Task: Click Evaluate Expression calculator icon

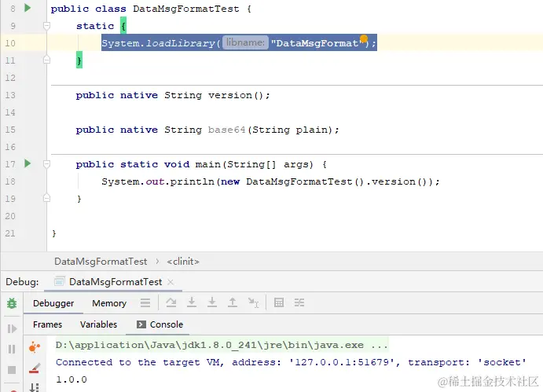Action: 279,303
